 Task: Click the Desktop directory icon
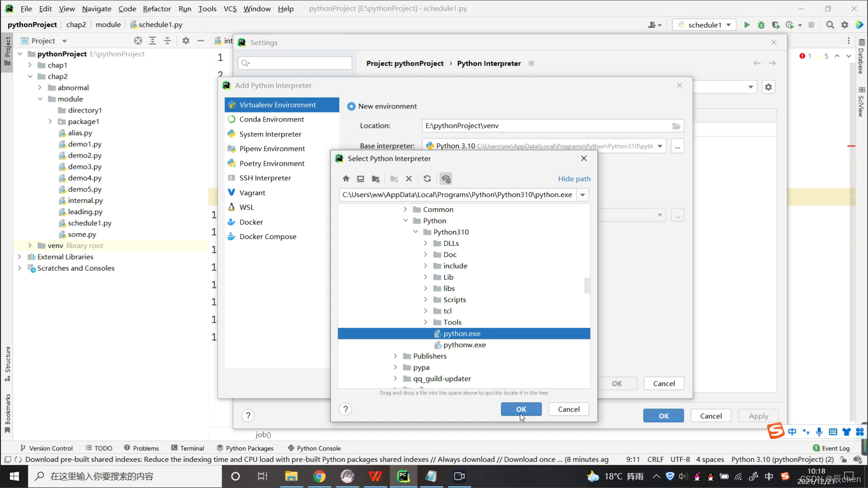coord(360,179)
